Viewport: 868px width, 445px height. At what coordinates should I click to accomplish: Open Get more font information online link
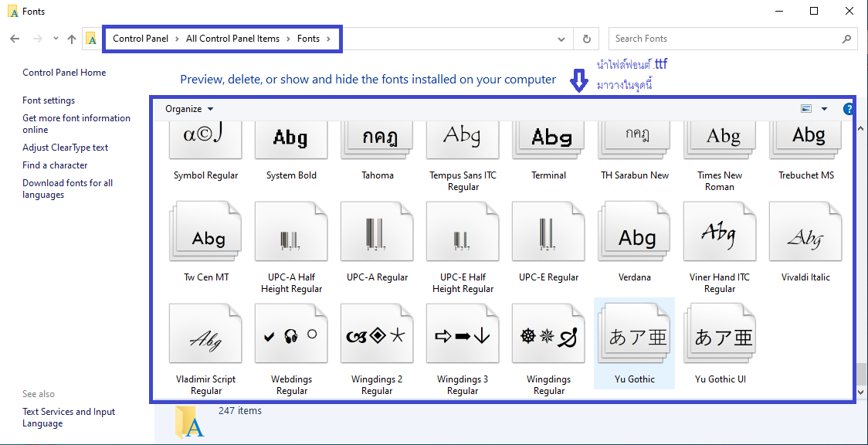[x=76, y=124]
